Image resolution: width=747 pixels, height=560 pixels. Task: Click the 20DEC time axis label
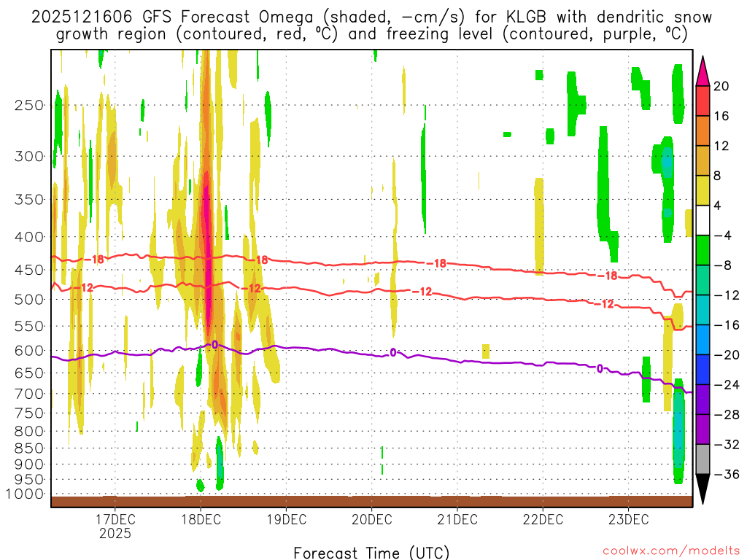[x=371, y=519]
